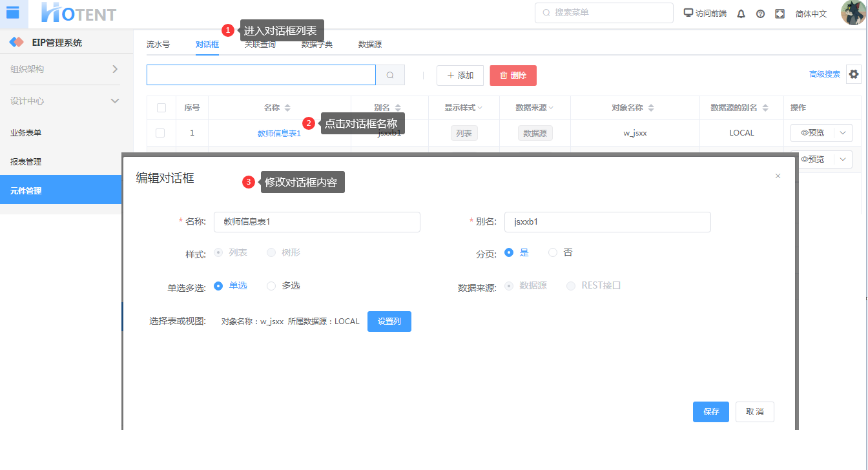Click the 添加 button
Image resolution: width=868 pixels, height=470 pixels.
[x=460, y=76]
